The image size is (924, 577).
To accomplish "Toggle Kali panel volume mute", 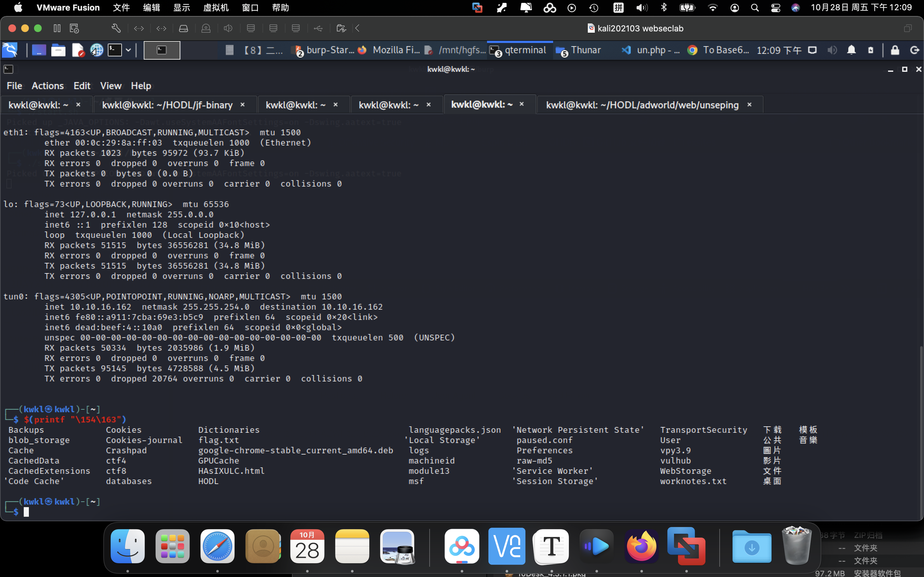I will 832,50.
